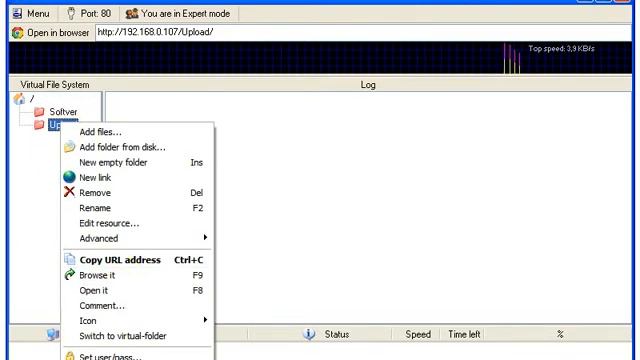Click the Top speed text in graph
This screenshot has height=360, width=640.
tap(561, 49)
